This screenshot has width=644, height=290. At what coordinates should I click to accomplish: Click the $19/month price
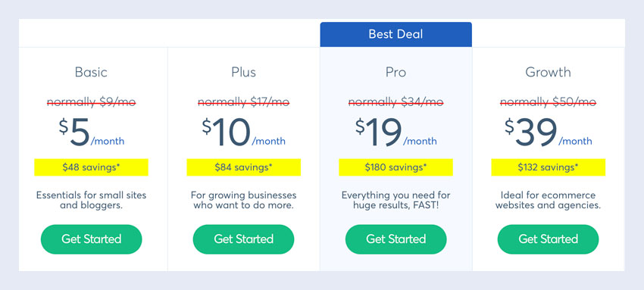[x=396, y=132]
